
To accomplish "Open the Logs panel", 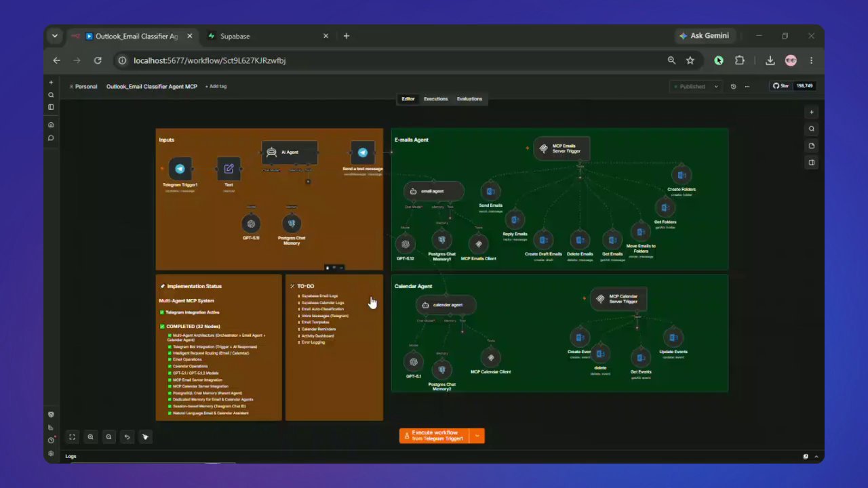I will pyautogui.click(x=71, y=456).
